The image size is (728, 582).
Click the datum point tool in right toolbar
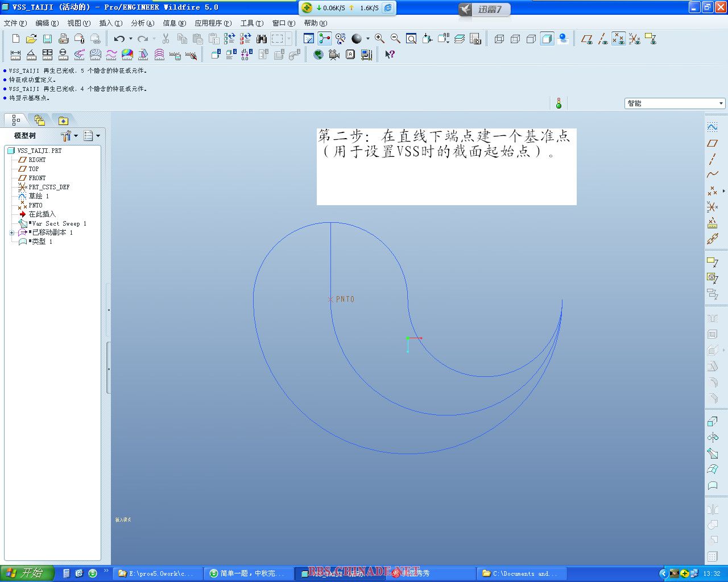click(x=712, y=191)
